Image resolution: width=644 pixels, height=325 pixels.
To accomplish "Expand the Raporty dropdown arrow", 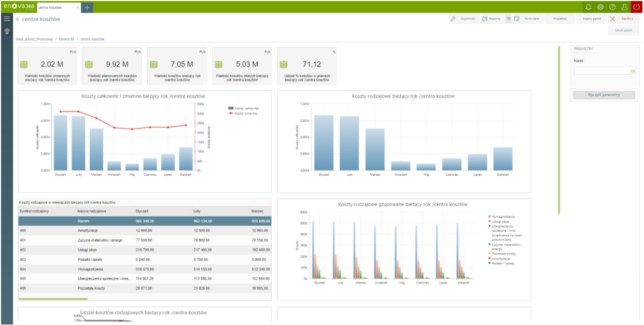I will 508,19.
